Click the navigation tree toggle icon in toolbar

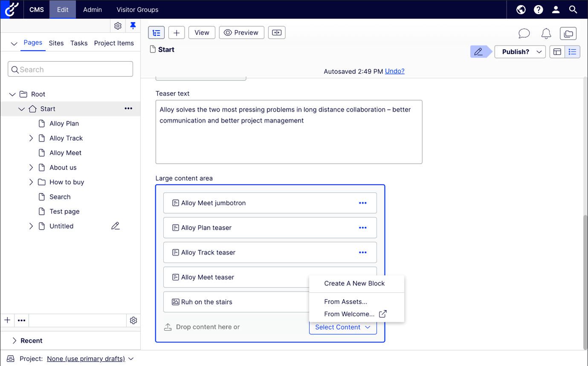click(x=156, y=33)
